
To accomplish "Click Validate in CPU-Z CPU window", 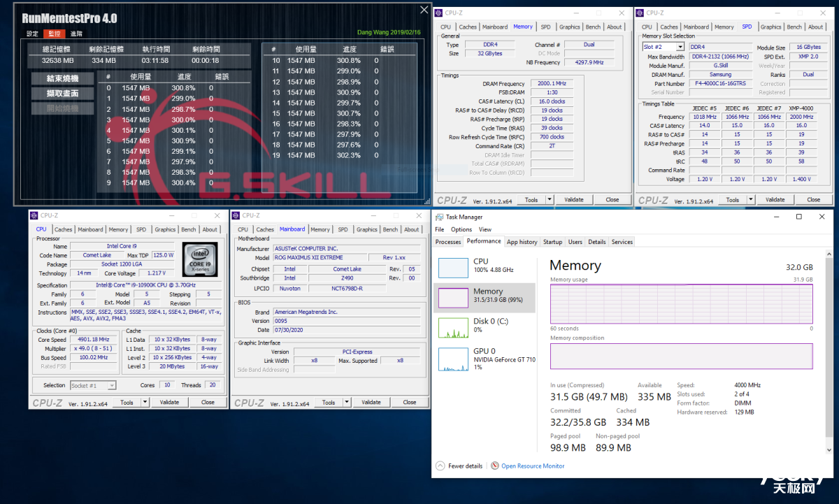I will click(170, 402).
